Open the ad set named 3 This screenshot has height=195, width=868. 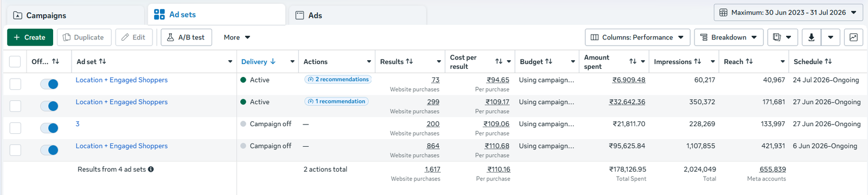78,124
